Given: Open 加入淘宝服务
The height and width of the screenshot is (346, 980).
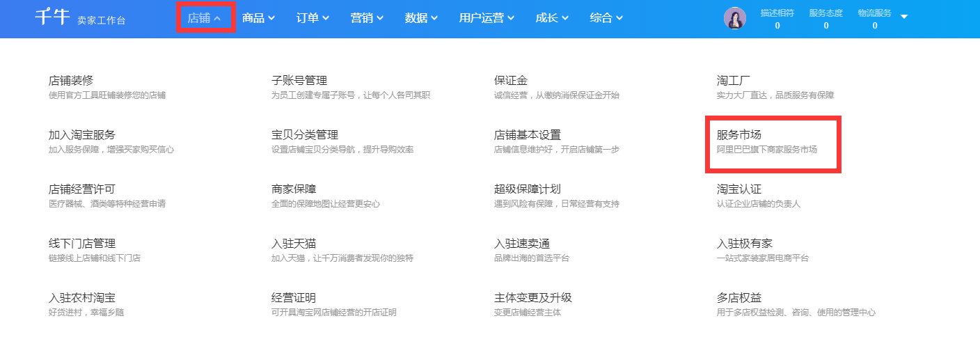Looking at the screenshot, I should pos(82,135).
